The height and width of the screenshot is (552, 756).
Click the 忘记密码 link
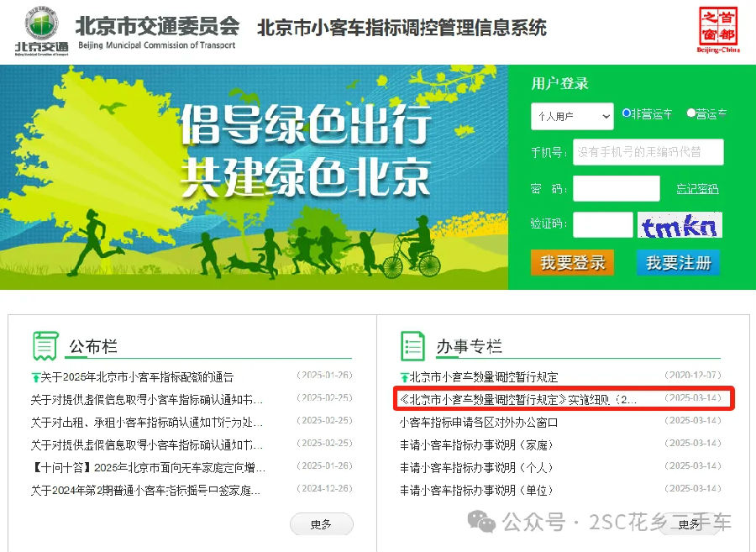click(697, 188)
